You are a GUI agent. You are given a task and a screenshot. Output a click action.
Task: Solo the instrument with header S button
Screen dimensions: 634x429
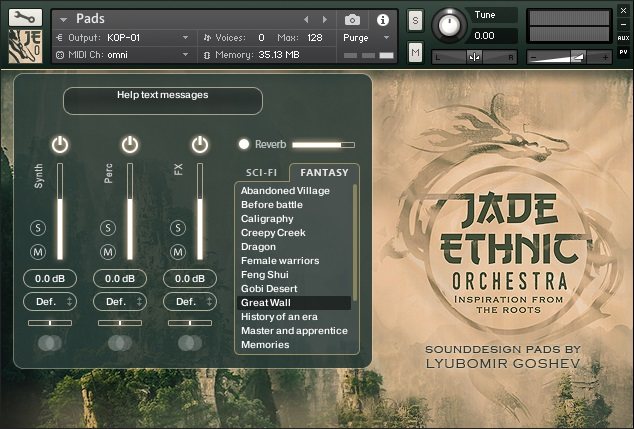tap(415, 20)
